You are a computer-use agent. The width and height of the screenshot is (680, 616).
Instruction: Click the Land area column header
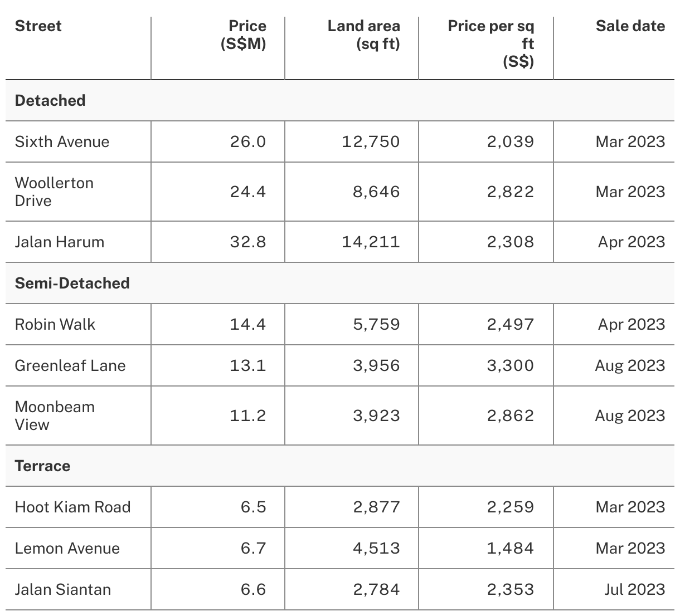point(363,35)
